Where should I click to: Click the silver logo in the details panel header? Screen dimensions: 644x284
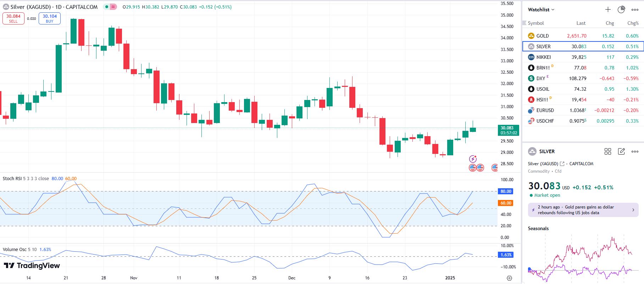click(x=532, y=151)
